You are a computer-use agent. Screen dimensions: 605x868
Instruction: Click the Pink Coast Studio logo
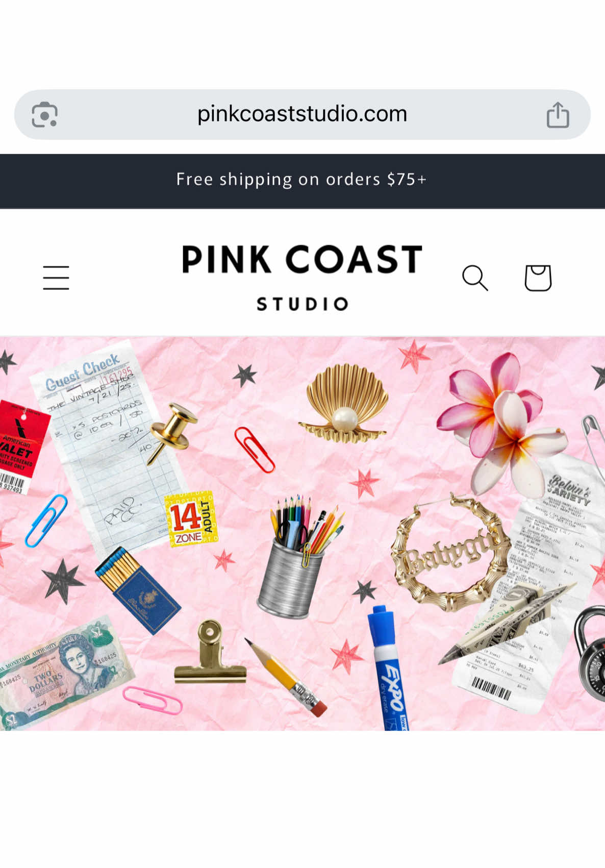302,278
